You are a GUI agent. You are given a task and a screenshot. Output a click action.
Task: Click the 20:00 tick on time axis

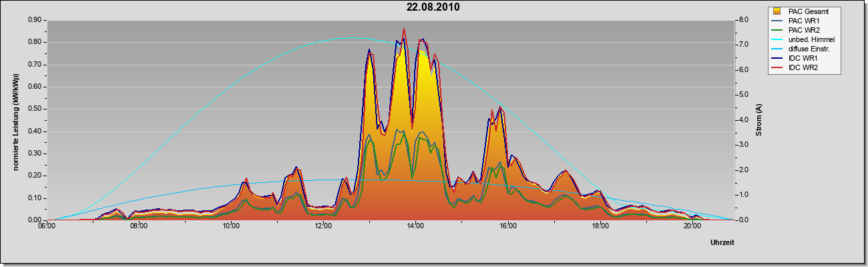[692, 226]
